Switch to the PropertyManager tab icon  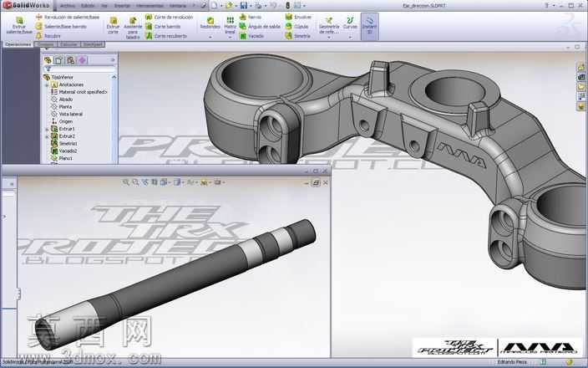pyautogui.click(x=58, y=60)
